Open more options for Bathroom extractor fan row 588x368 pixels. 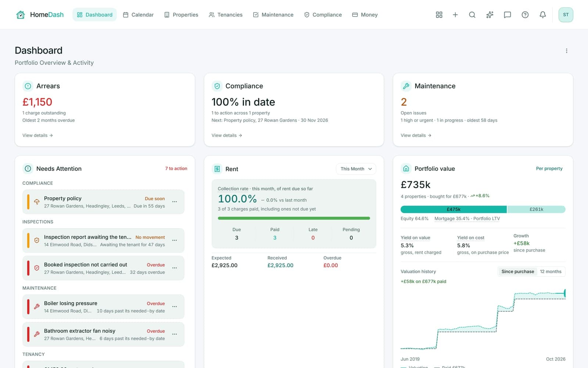tap(175, 334)
